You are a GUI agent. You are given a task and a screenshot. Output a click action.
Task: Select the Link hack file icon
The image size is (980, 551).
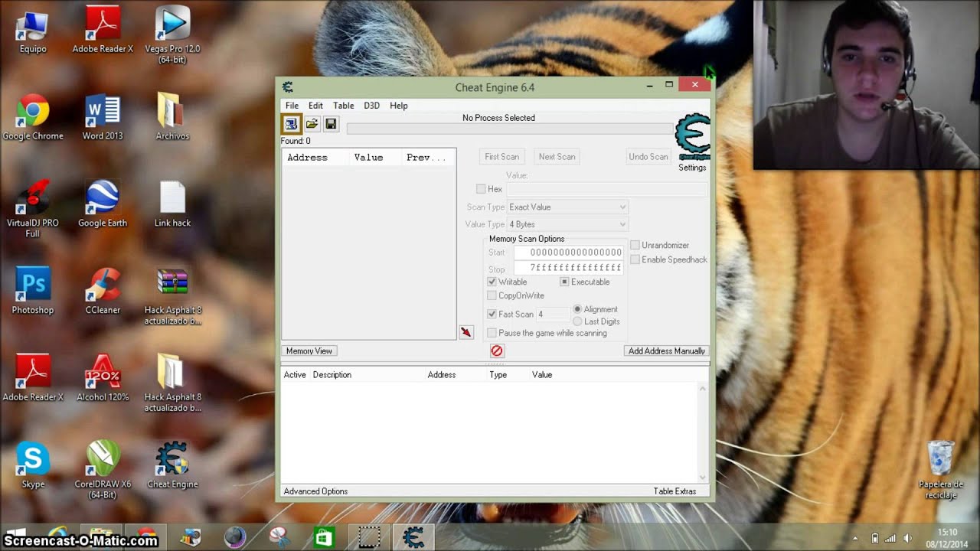tap(172, 205)
